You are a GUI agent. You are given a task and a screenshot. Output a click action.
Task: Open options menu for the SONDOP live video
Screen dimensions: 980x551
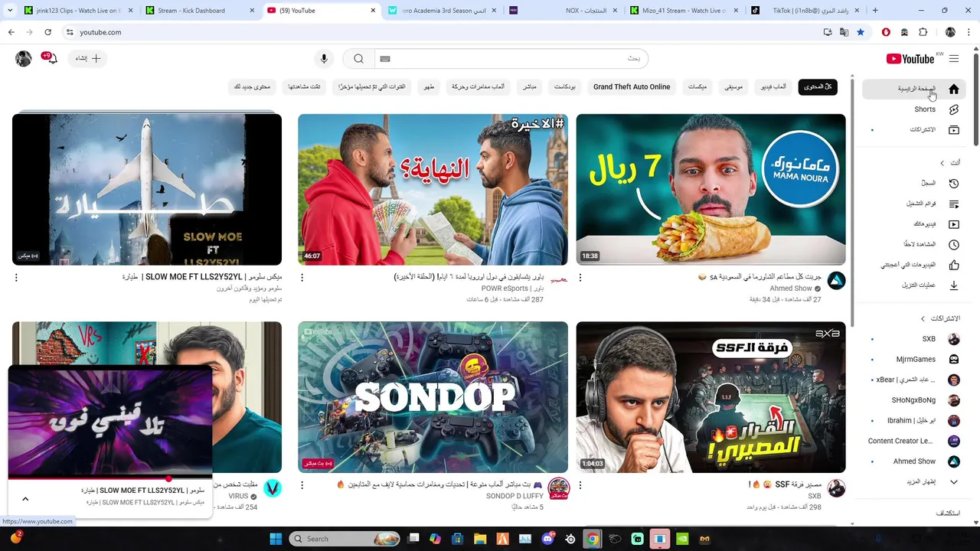(x=302, y=485)
